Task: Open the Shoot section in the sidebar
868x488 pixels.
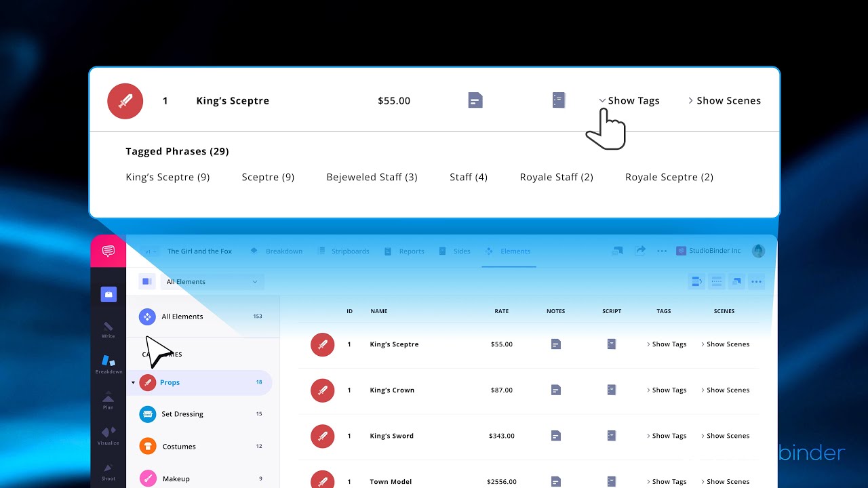Action: click(108, 472)
